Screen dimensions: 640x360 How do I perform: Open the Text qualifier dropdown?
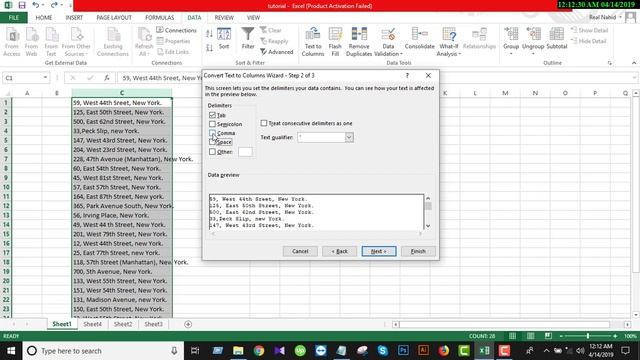coord(349,137)
